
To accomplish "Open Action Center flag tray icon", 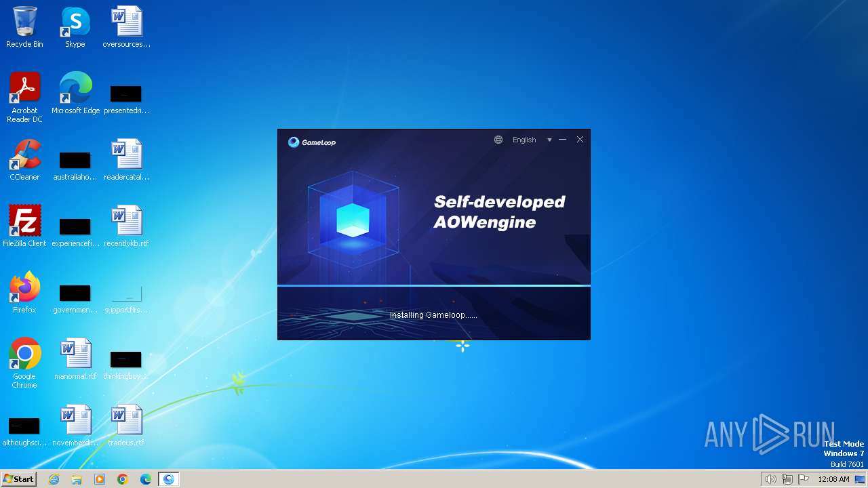I will tap(804, 479).
